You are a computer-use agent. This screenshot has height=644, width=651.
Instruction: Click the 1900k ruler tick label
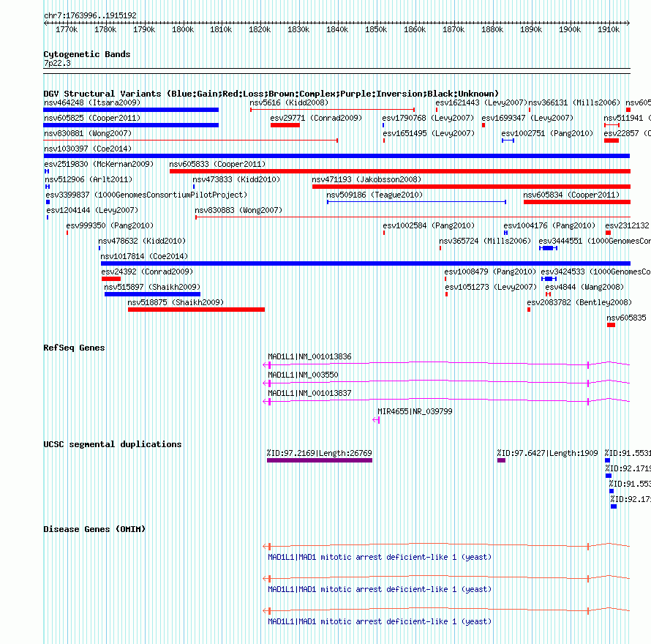[x=569, y=29]
